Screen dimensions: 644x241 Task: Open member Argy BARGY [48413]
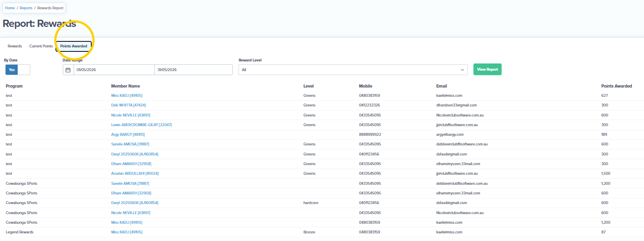point(128,135)
